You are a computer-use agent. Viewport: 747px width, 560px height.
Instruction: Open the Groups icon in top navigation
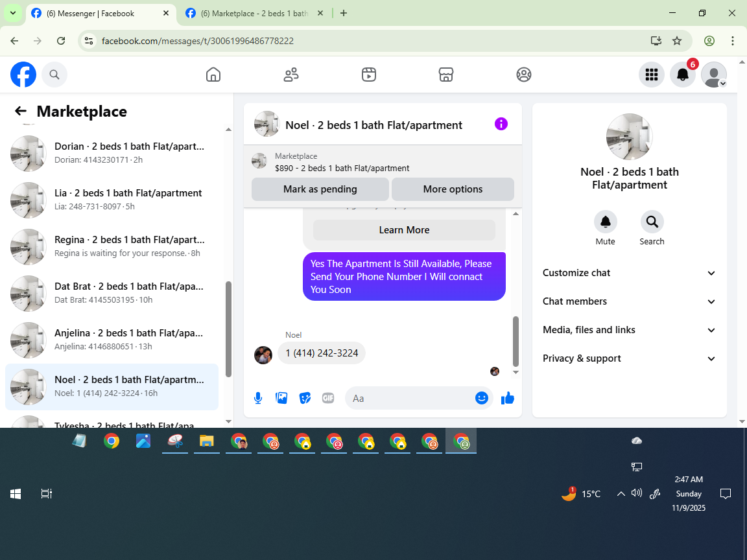pos(523,75)
